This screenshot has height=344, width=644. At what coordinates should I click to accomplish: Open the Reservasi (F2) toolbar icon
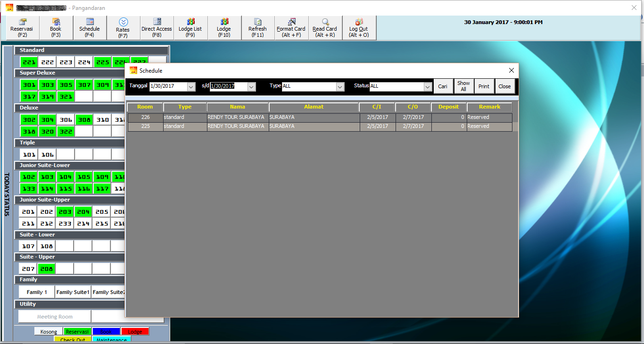click(x=22, y=28)
